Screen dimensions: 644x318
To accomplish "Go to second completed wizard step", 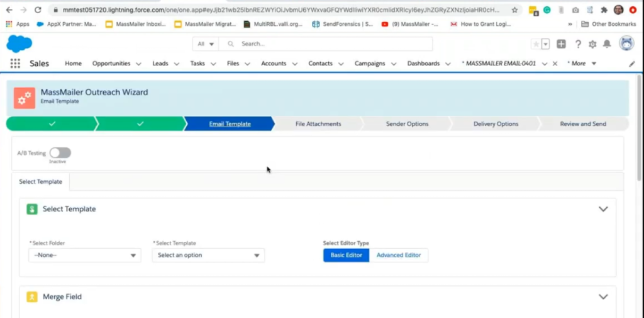I will tap(140, 124).
